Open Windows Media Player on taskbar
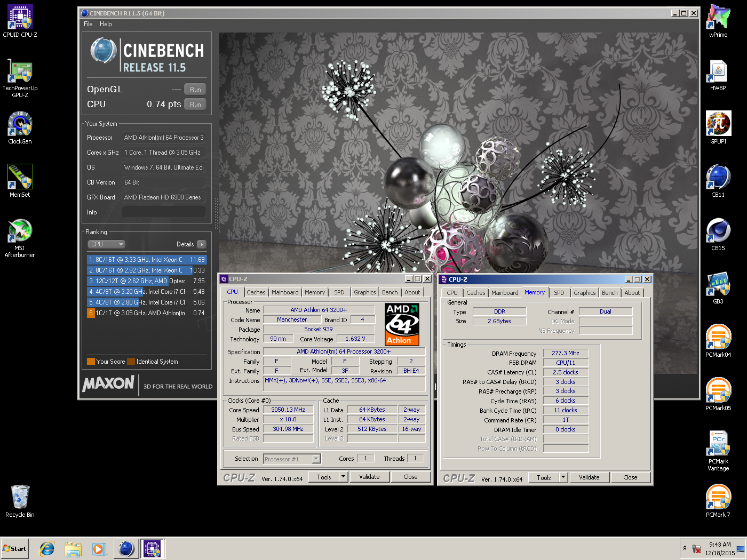747x560 pixels. [x=99, y=548]
